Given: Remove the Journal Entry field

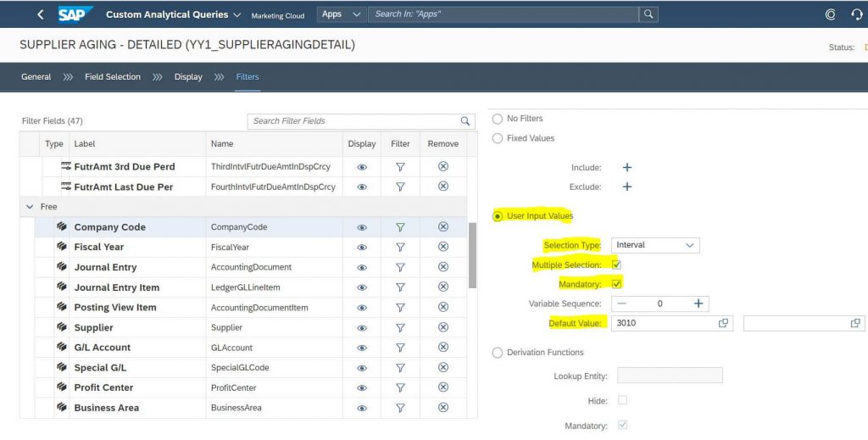Looking at the screenshot, I should (x=442, y=267).
